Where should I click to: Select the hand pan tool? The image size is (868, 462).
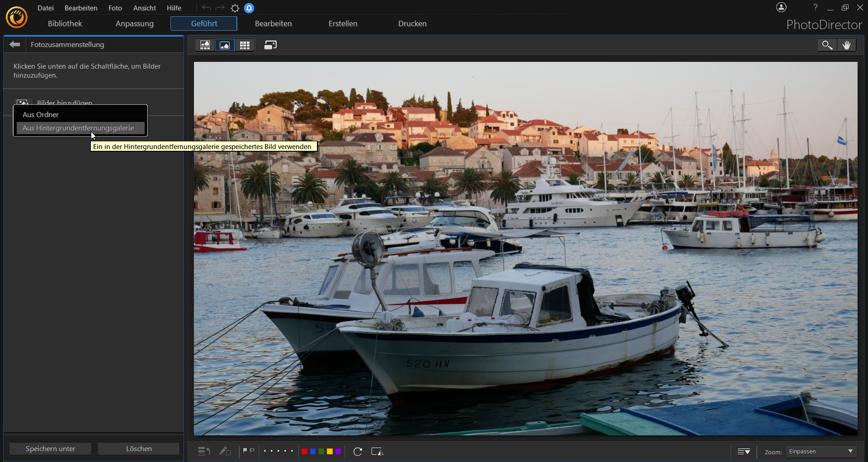(x=847, y=45)
